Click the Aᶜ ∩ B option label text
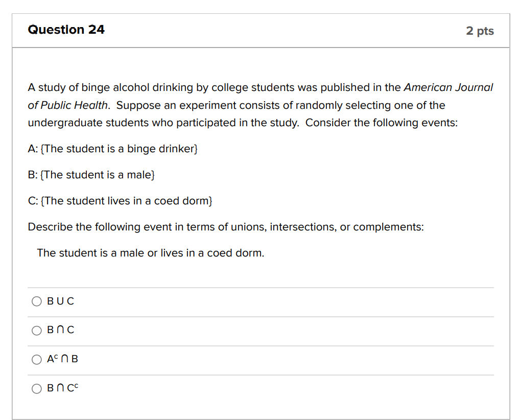Viewport: 519px width, 420px height. click(62, 359)
